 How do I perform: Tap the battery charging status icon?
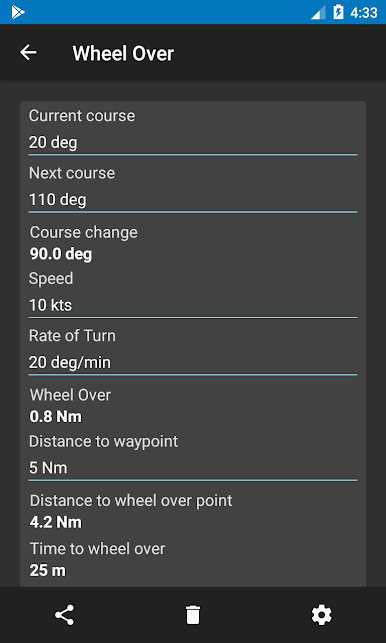tap(338, 12)
